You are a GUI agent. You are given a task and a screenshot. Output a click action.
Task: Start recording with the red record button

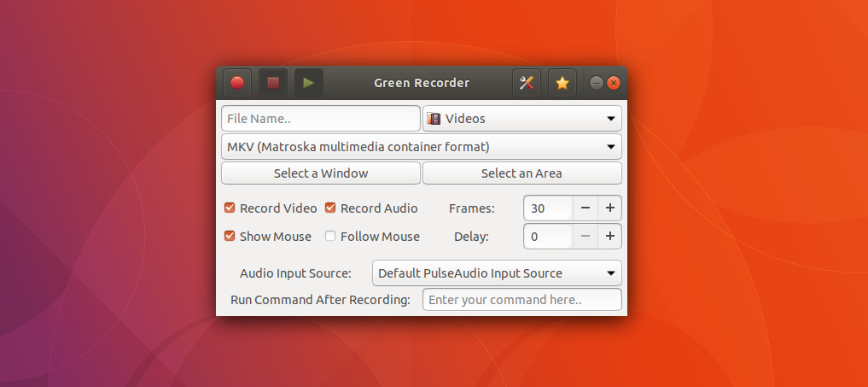pos(237,83)
